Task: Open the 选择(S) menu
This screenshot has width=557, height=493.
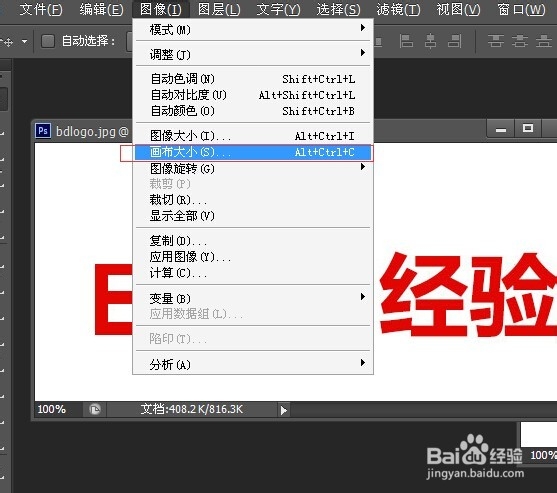Action: (x=338, y=9)
